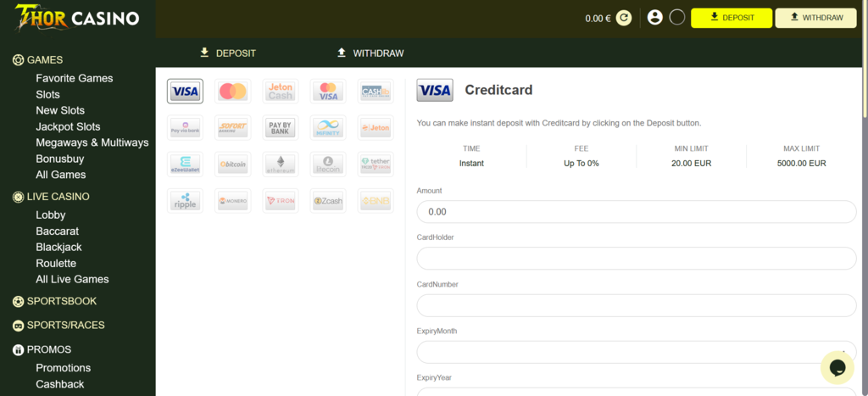This screenshot has width=868, height=396.
Task: Open the GAMES section in the sidebar
Action: click(x=37, y=60)
